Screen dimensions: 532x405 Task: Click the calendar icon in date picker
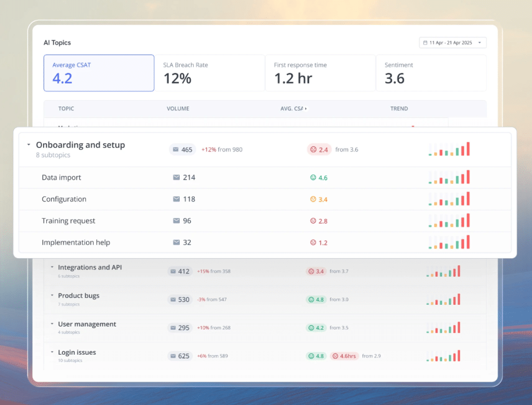point(425,43)
